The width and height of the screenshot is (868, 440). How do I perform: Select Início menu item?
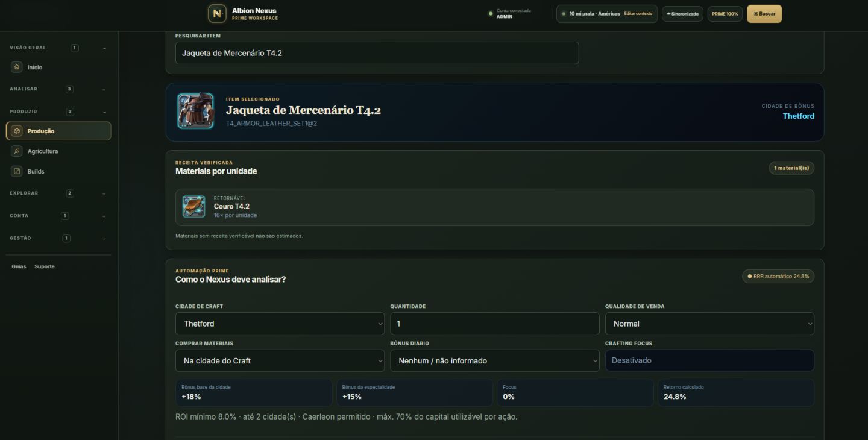point(58,68)
